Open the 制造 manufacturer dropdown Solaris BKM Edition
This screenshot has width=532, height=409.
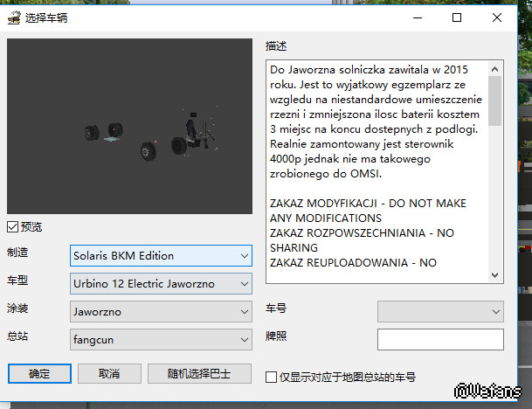click(x=161, y=255)
